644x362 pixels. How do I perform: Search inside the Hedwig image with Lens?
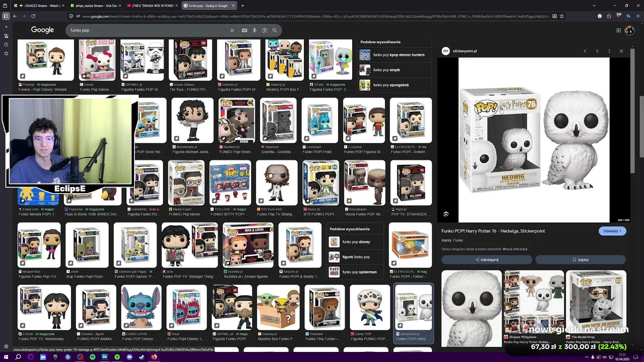(x=446, y=214)
